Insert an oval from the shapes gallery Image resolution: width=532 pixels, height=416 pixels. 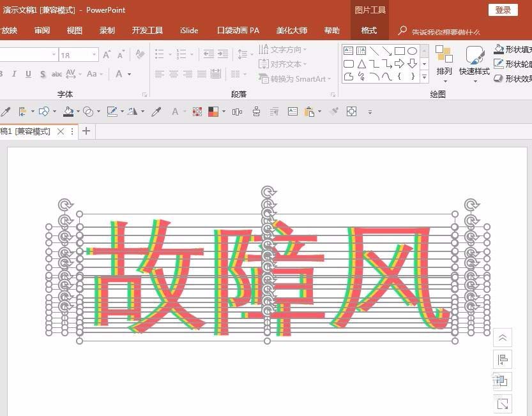[413, 50]
